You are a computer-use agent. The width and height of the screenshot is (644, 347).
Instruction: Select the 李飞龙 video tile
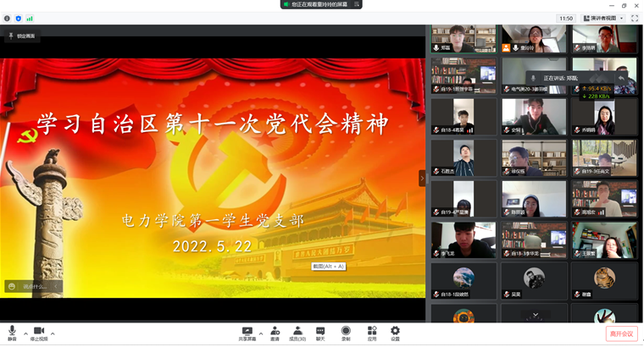[x=464, y=240]
